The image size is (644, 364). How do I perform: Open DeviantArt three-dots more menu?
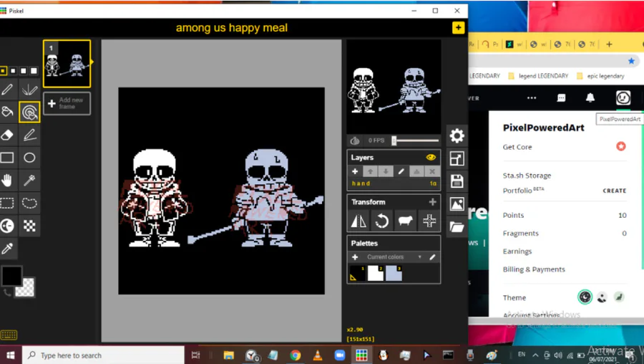532,98
